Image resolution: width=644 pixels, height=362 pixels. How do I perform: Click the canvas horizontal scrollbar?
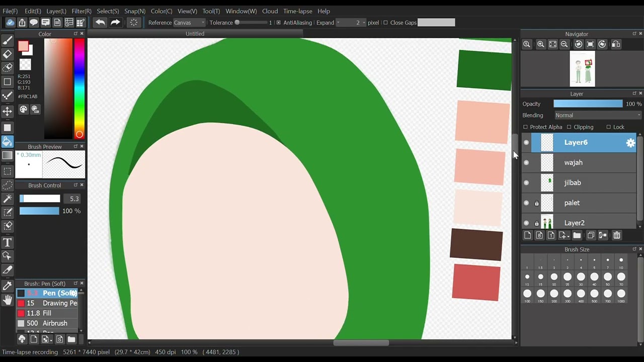[x=361, y=343]
